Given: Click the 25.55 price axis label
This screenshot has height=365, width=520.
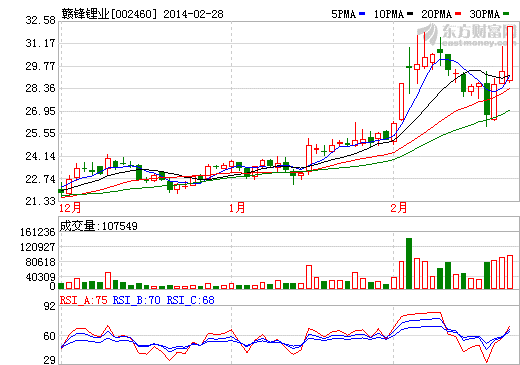Looking at the screenshot, I should pyautogui.click(x=40, y=133).
